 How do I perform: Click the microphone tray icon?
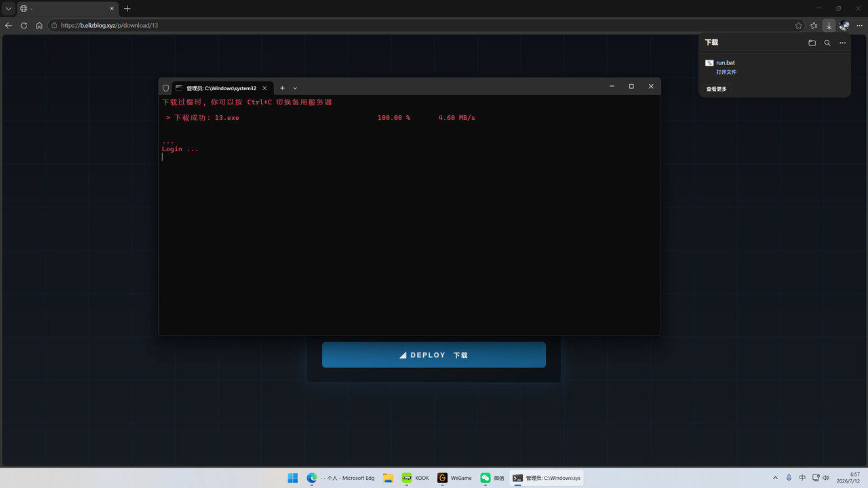[x=789, y=478]
